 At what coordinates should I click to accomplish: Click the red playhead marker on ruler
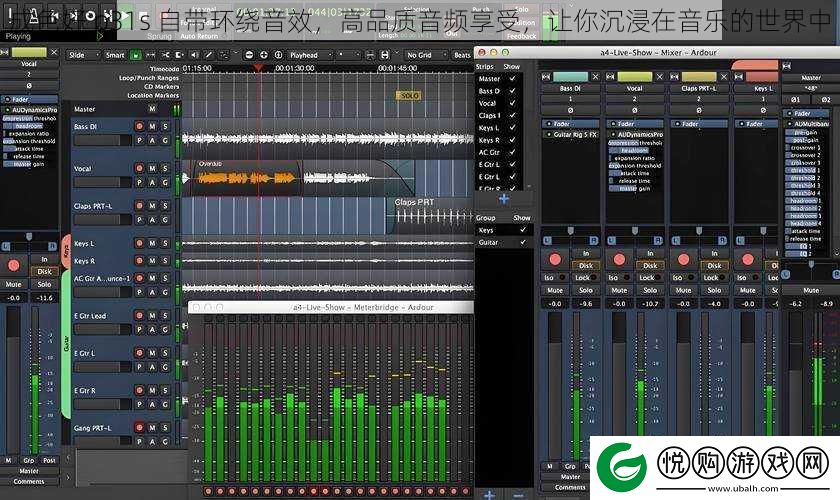(x=258, y=68)
